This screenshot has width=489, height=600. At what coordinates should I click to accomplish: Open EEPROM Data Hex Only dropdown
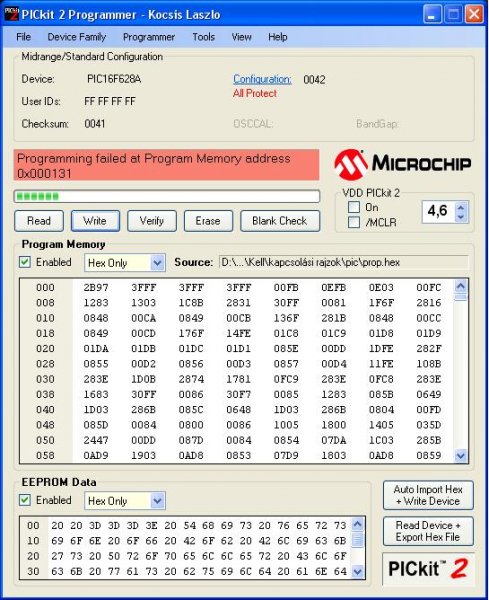[158, 501]
